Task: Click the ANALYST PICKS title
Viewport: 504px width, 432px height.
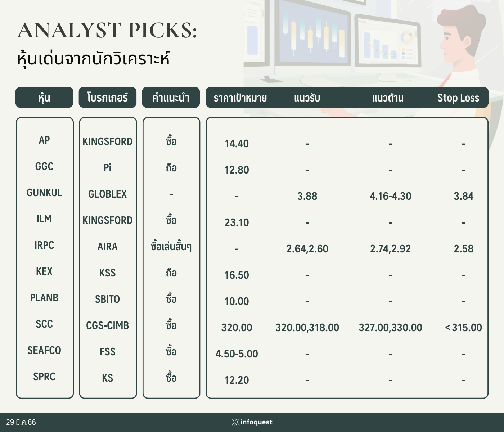Action: point(107,30)
